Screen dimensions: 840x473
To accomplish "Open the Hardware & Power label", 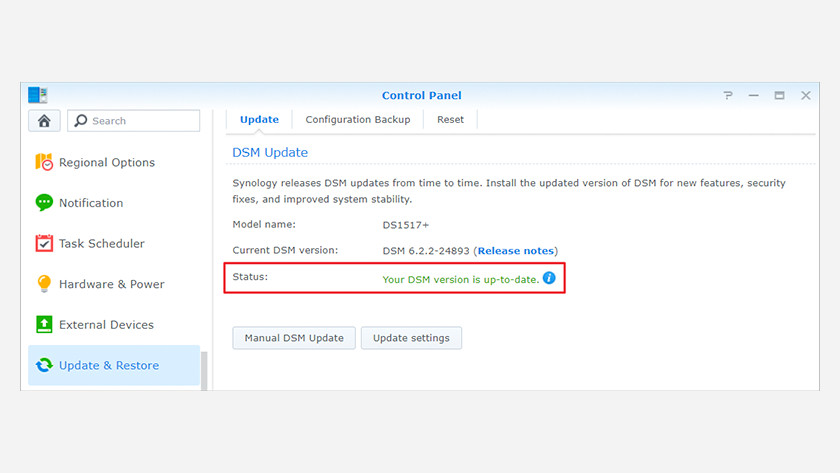I will pos(111,284).
